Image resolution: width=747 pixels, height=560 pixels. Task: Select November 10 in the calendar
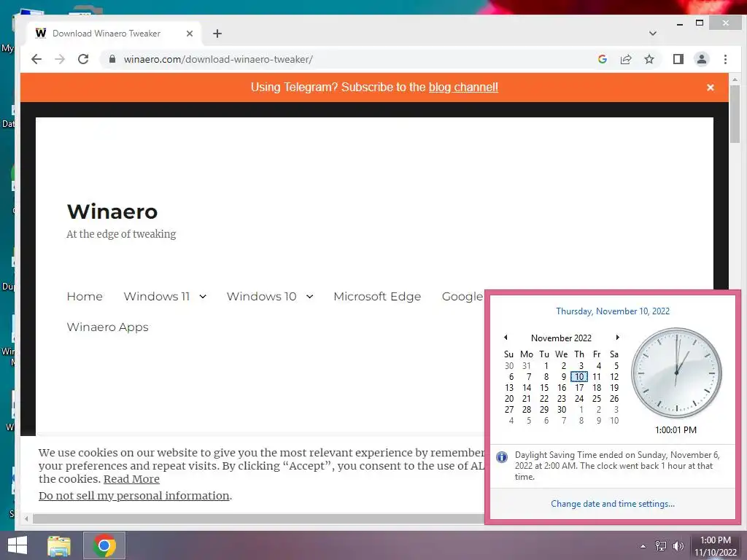[579, 377]
